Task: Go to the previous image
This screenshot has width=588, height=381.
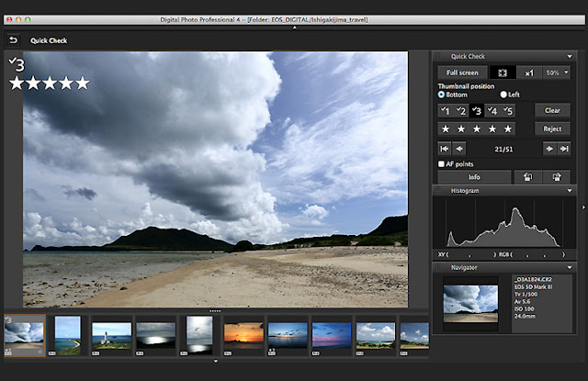Action: click(459, 148)
